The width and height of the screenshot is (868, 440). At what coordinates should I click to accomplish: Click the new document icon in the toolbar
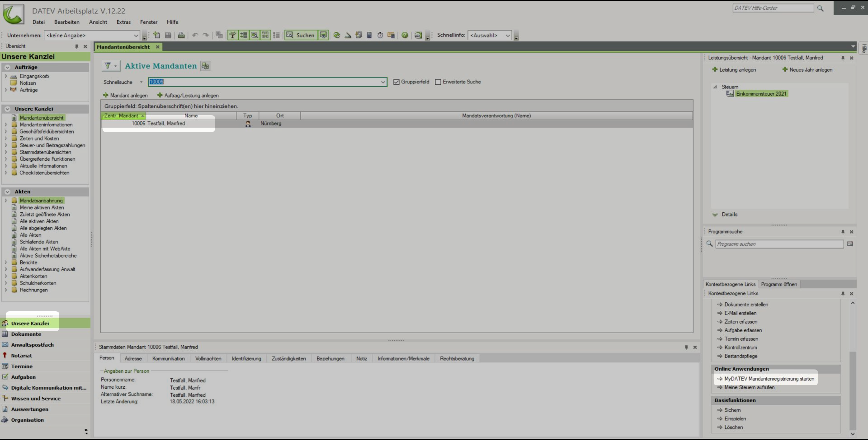point(157,35)
